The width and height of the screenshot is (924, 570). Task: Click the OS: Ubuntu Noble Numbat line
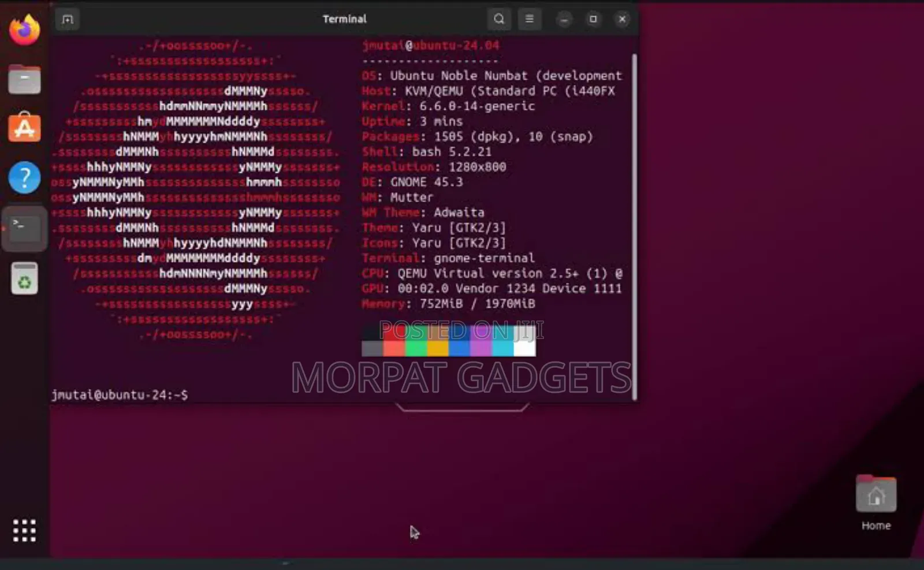(492, 76)
